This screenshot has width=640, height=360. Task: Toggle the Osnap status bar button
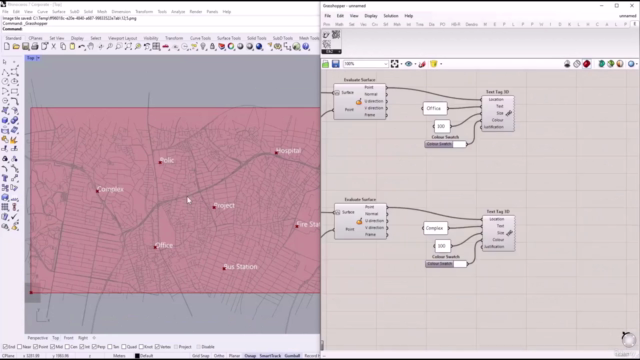tap(250, 356)
